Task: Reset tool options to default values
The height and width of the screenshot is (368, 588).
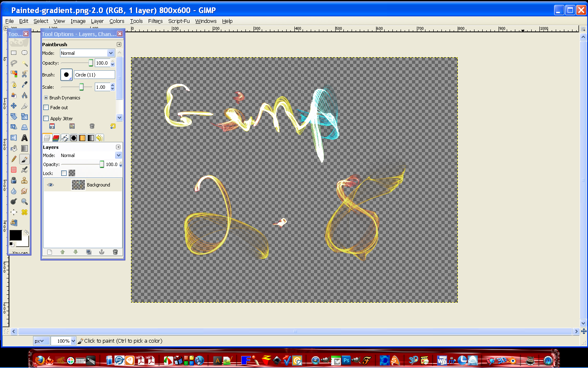Action: pyautogui.click(x=113, y=126)
